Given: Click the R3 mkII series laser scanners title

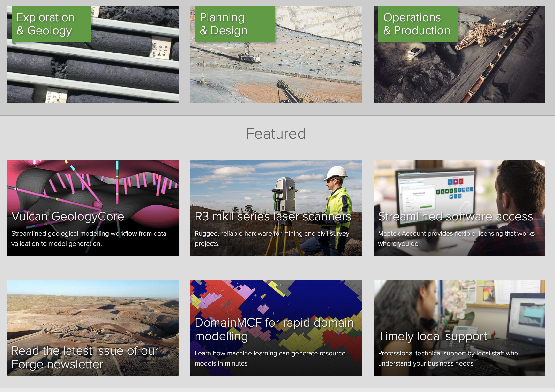Looking at the screenshot, I should [x=273, y=216].
